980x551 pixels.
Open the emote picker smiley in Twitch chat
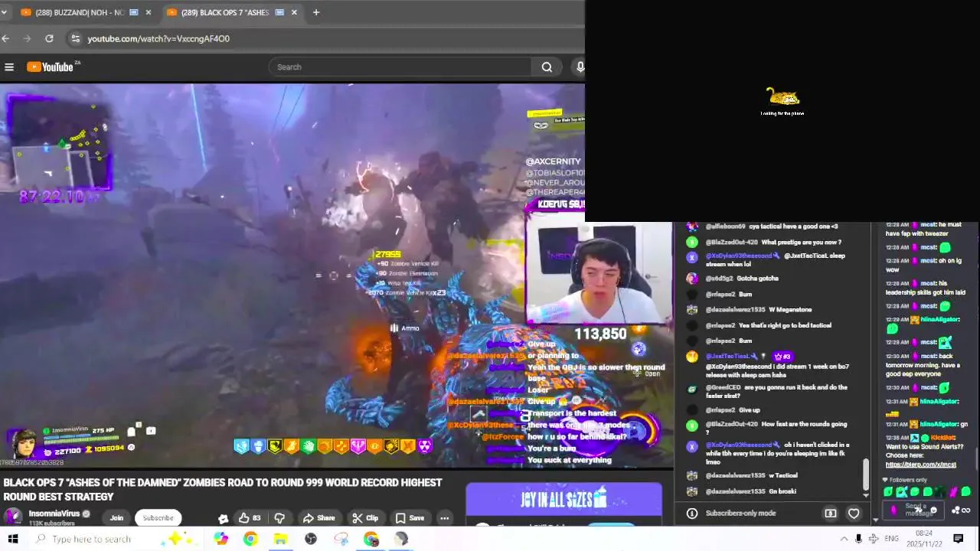[933, 510]
